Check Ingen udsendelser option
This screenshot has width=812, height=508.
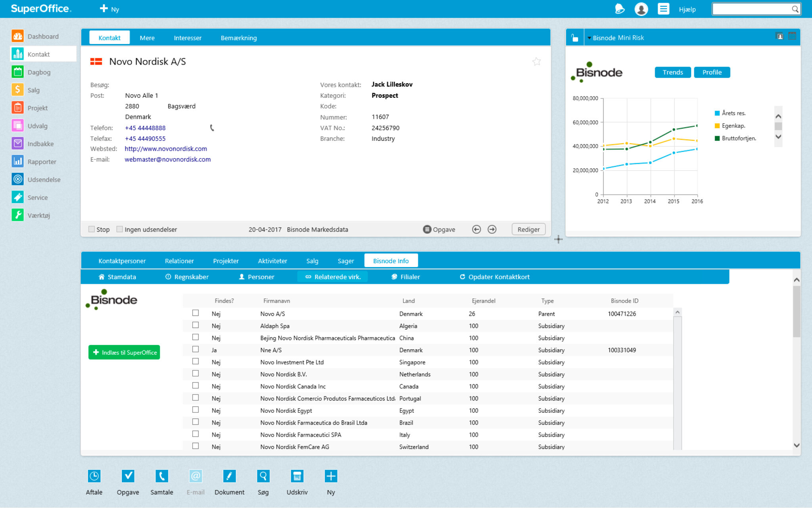coord(119,229)
